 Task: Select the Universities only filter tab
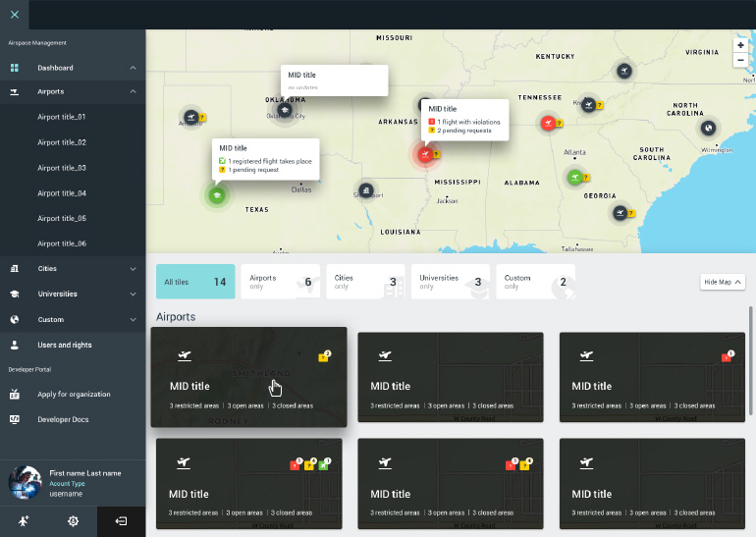point(451,282)
